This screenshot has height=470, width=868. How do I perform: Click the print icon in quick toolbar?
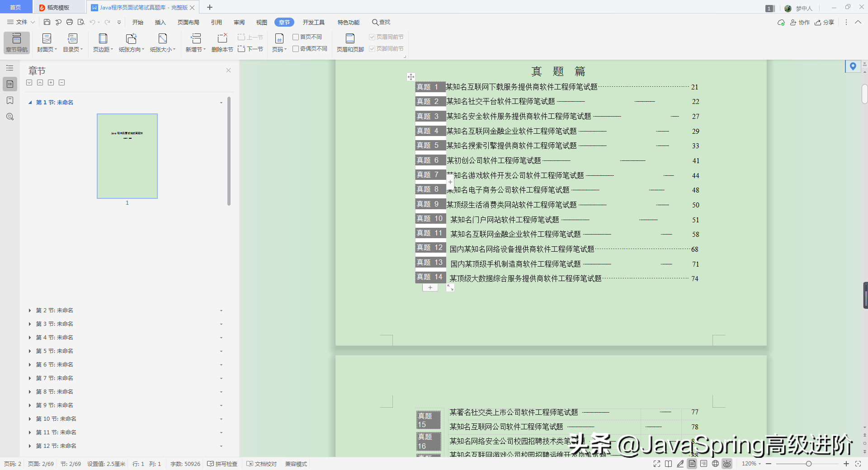click(x=70, y=22)
